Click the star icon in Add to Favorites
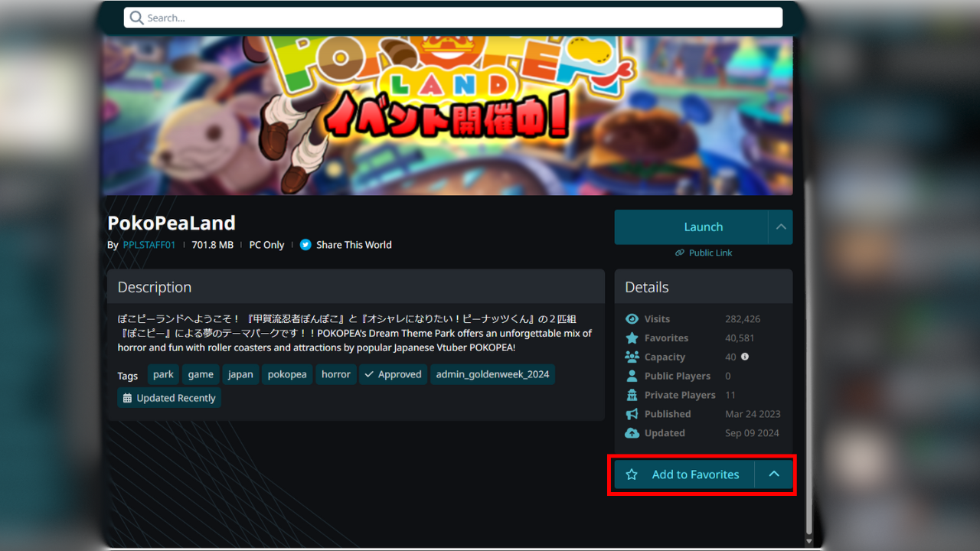The height and width of the screenshot is (551, 980). (x=632, y=474)
